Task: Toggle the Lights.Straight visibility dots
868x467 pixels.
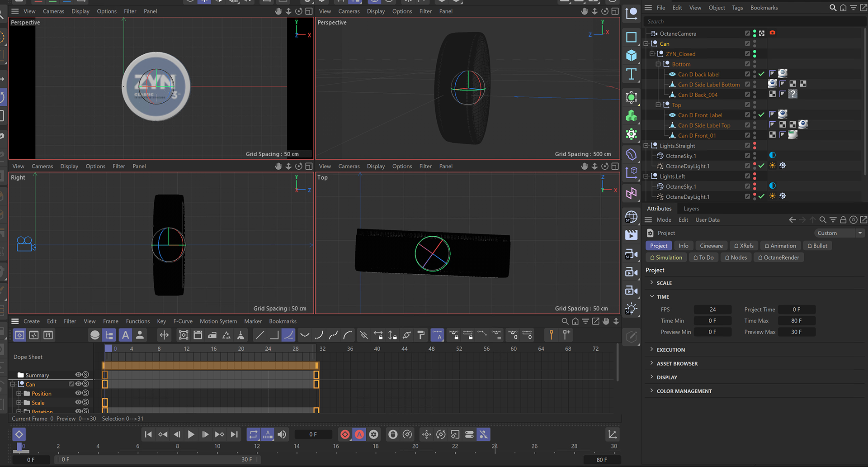Action: tap(755, 146)
